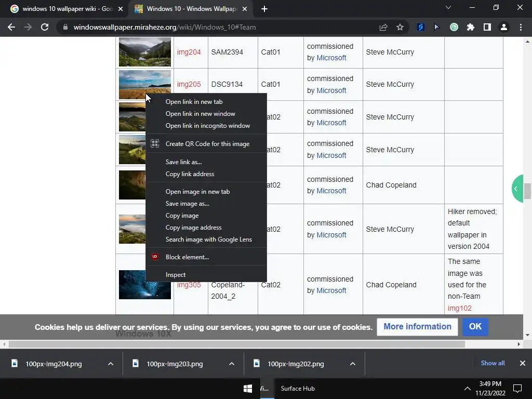Dismiss the downloads bar

pyautogui.click(x=523, y=363)
